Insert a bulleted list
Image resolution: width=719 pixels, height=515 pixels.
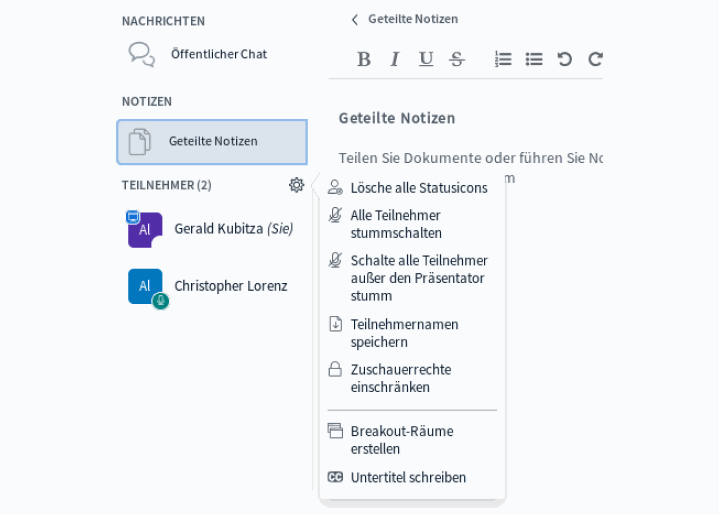point(534,59)
